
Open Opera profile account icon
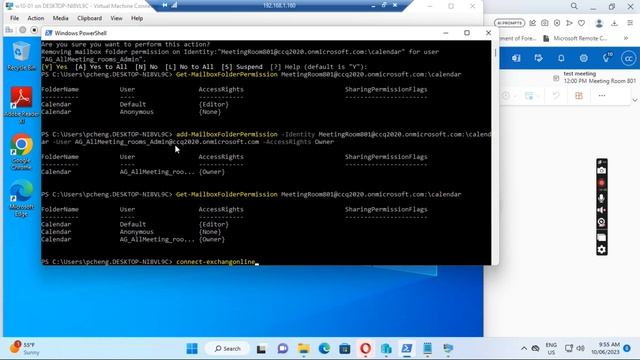599,23
